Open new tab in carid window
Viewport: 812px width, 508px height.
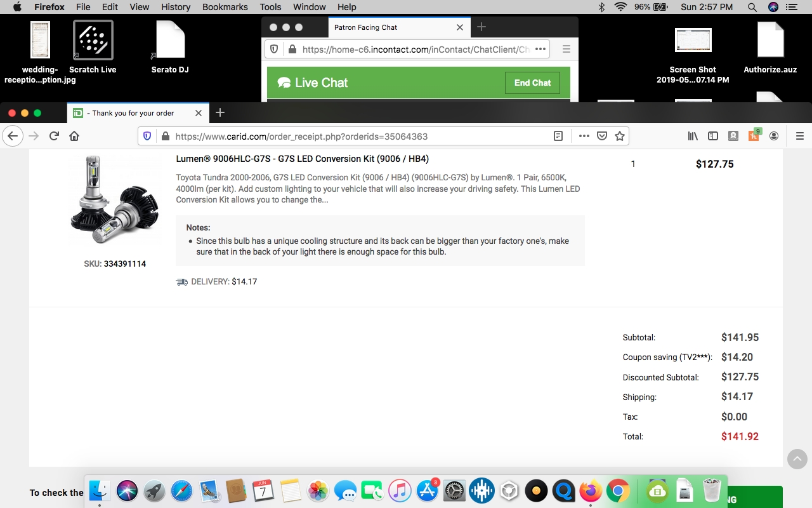(220, 112)
